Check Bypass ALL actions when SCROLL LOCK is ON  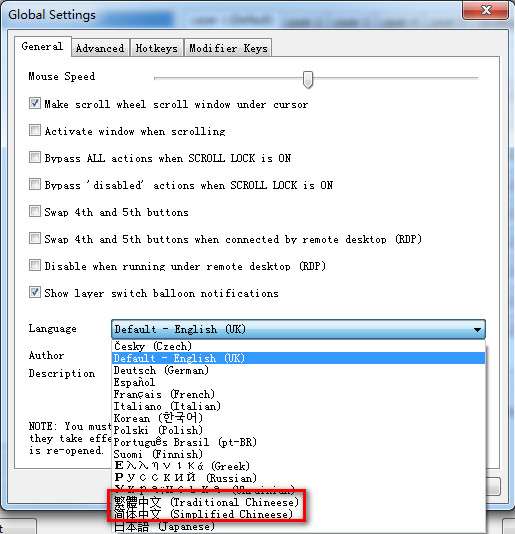point(35,157)
